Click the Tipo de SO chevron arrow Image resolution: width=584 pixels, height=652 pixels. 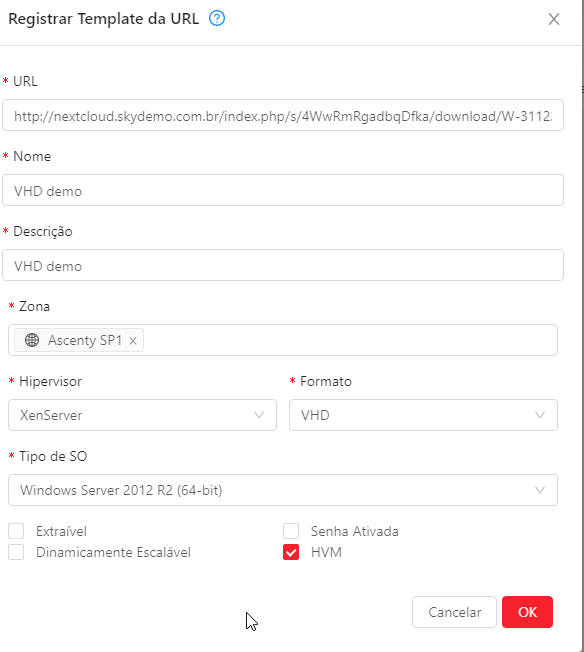pyautogui.click(x=539, y=490)
